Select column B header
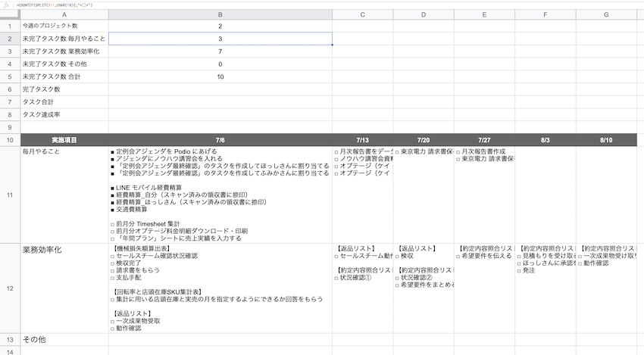The width and height of the screenshot is (644, 355). [x=220, y=15]
